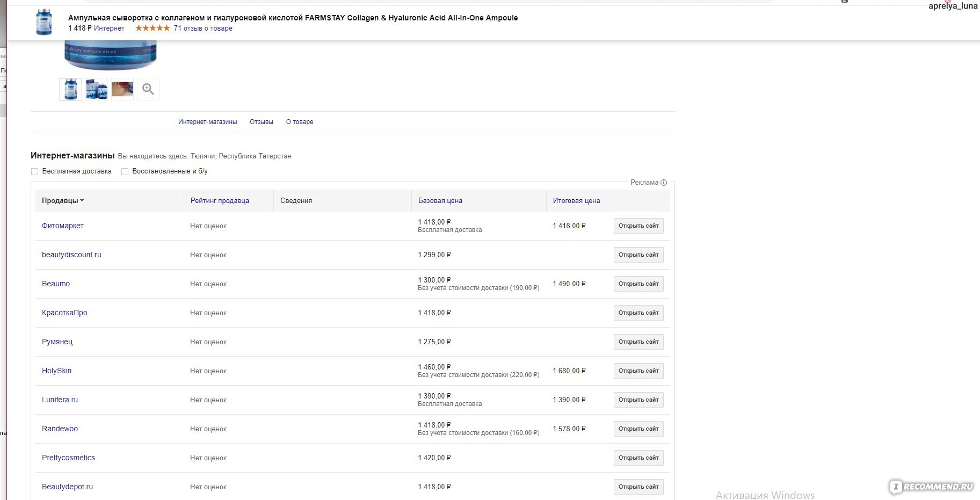Open the 71 отзыв о товаре link
The width and height of the screenshot is (980, 500).
coord(203,28)
